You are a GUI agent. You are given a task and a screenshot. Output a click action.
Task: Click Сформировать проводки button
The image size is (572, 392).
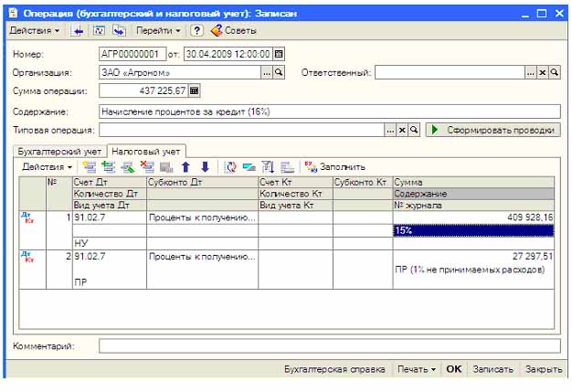pyautogui.click(x=493, y=130)
